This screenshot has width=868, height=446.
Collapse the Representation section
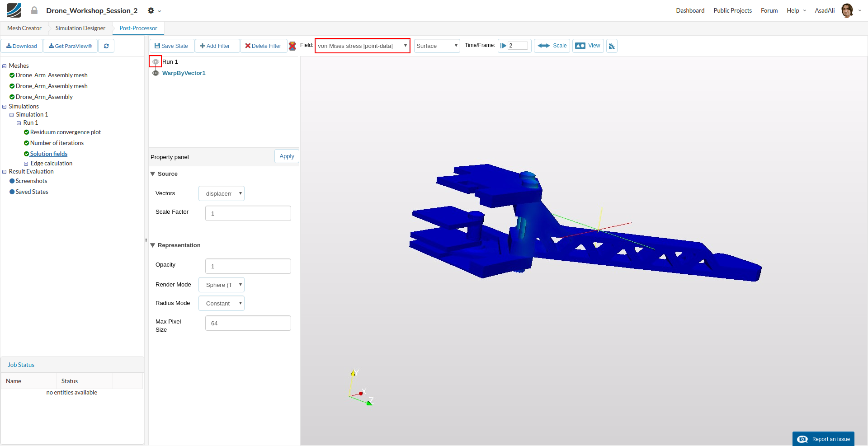coord(153,245)
